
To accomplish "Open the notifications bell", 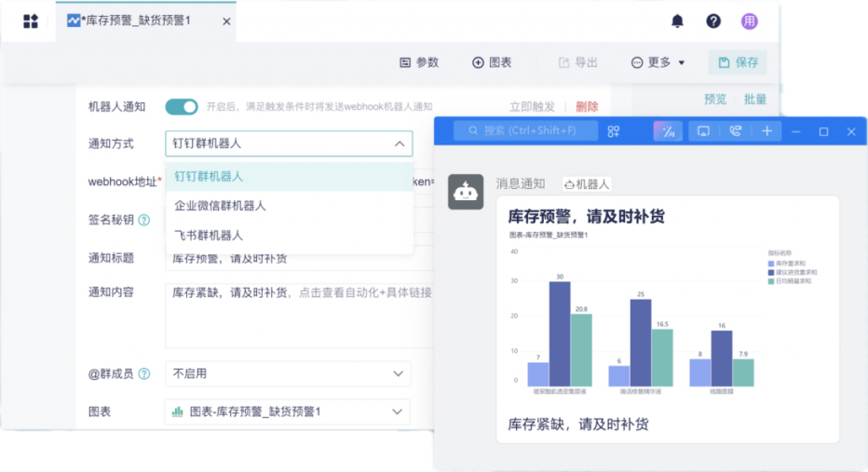I will pyautogui.click(x=677, y=21).
